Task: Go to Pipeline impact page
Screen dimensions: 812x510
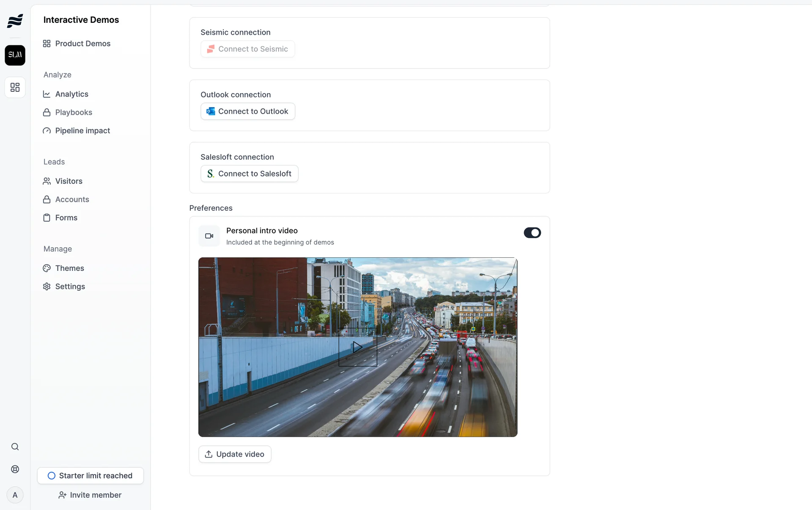Action: [x=82, y=131]
